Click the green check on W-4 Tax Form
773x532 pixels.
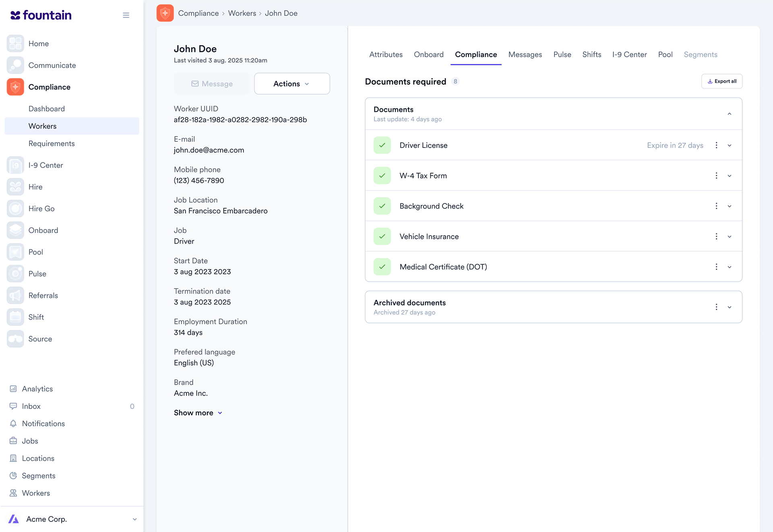click(382, 176)
